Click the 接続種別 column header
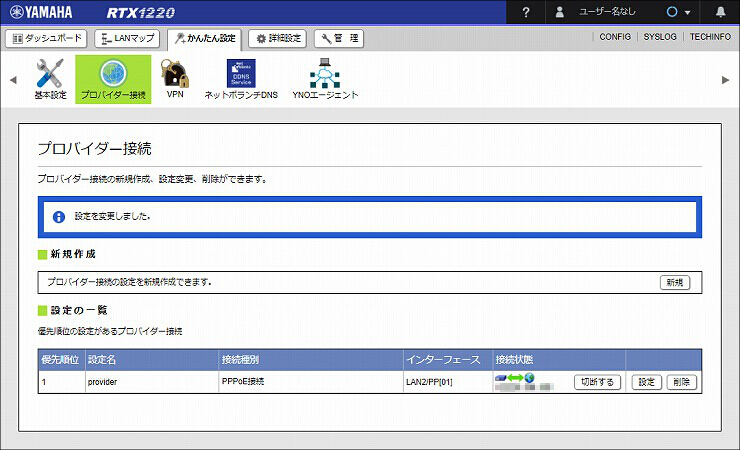Screen dimensions: 740x450 tap(311, 360)
